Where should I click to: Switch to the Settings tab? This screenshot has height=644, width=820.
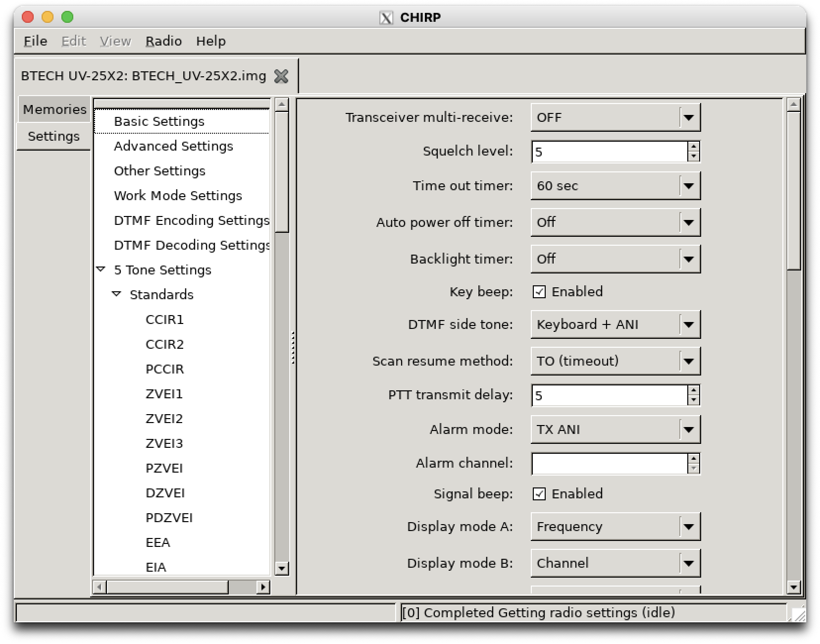click(53, 136)
